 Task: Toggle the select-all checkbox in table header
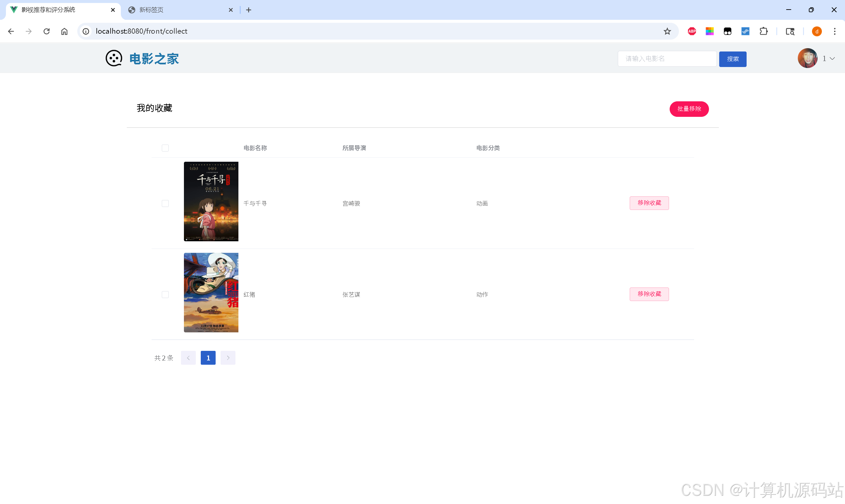pyautogui.click(x=165, y=148)
